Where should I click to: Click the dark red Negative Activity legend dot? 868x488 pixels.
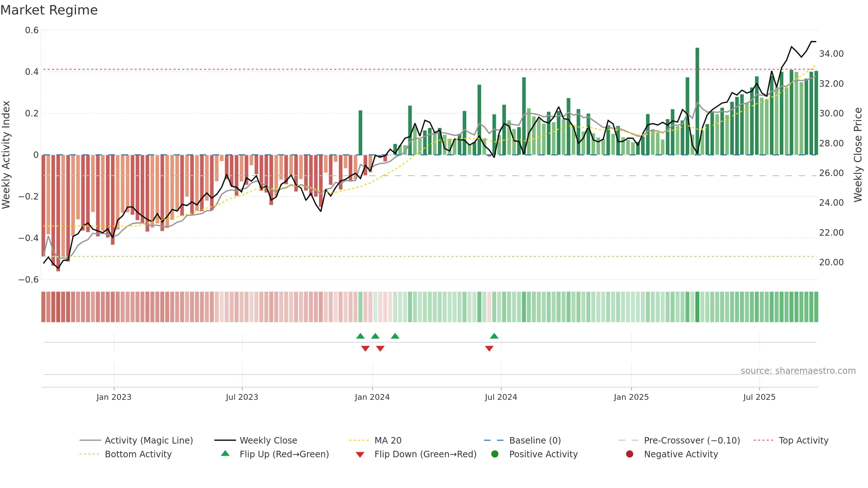630,454
